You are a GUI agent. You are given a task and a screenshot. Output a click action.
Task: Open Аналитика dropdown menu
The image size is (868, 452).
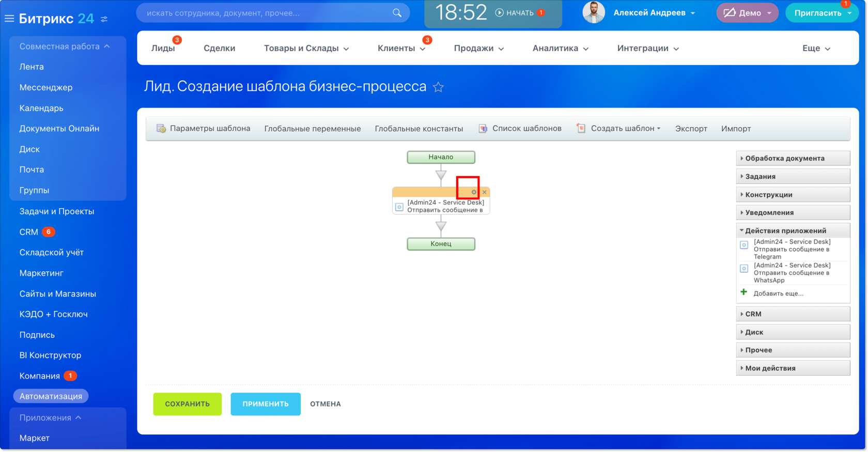(561, 49)
